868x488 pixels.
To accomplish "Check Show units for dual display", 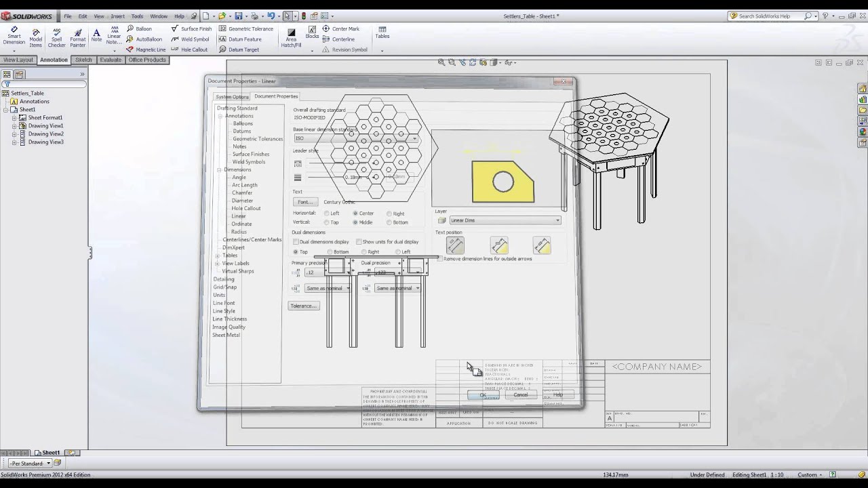I will [x=359, y=242].
